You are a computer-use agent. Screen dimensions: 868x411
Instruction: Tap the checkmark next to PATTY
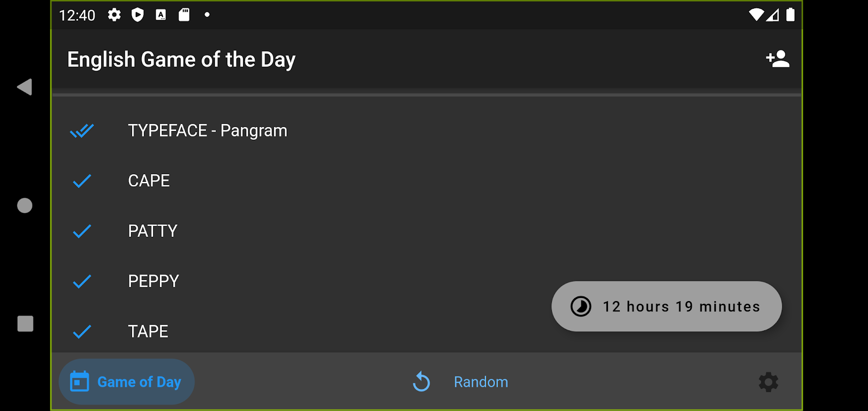(82, 231)
